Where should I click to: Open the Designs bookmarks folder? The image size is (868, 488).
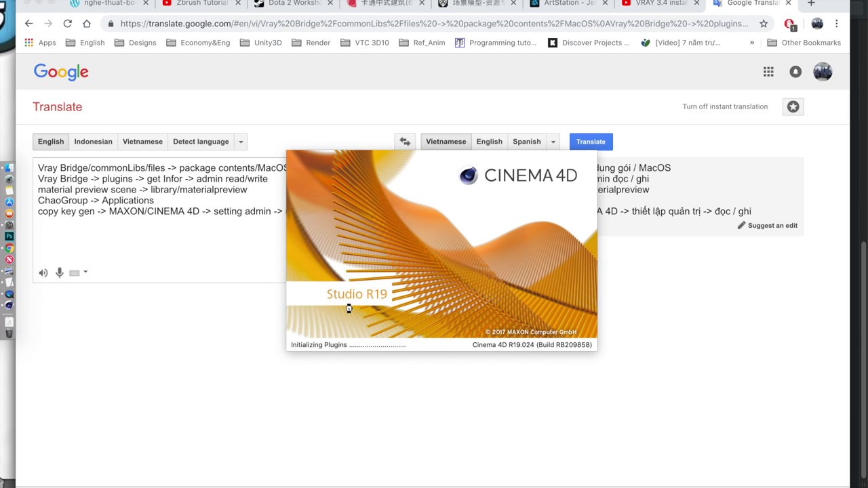(135, 43)
